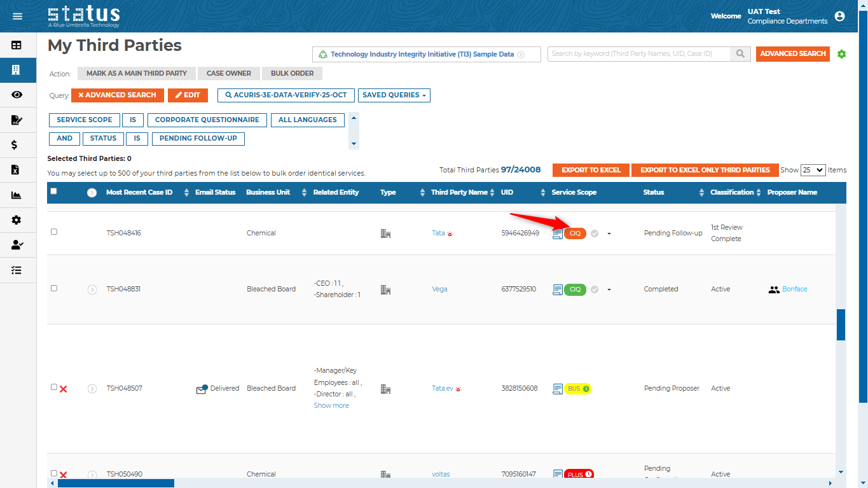Tick the checkbox for case TSH048416

pos(54,232)
